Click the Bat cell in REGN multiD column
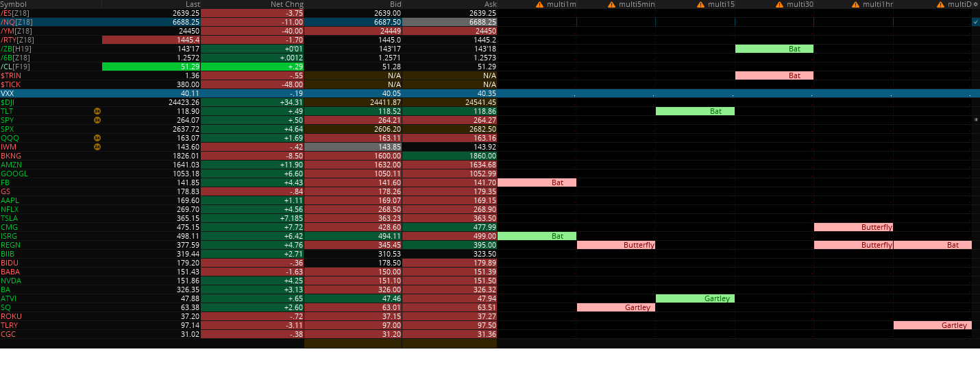980x378 pixels. pos(933,245)
